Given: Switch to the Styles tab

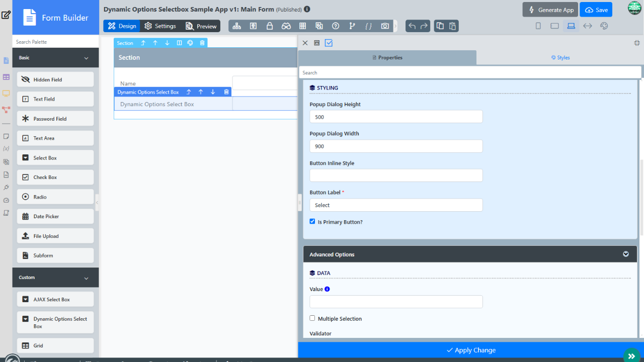Looking at the screenshot, I should (x=560, y=58).
